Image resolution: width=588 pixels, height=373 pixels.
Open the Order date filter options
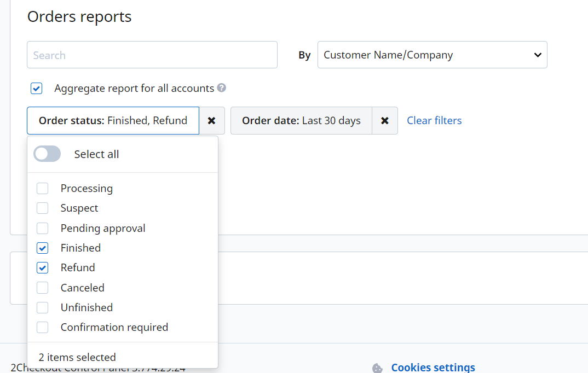pos(301,120)
